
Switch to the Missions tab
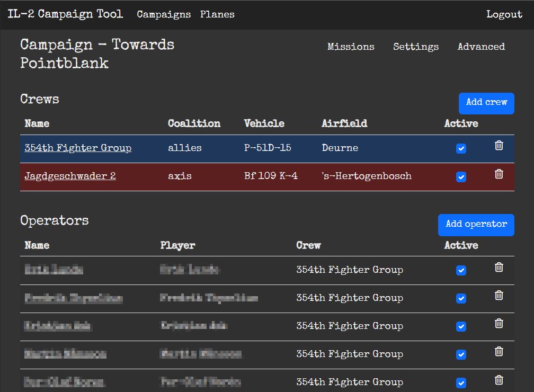point(351,47)
